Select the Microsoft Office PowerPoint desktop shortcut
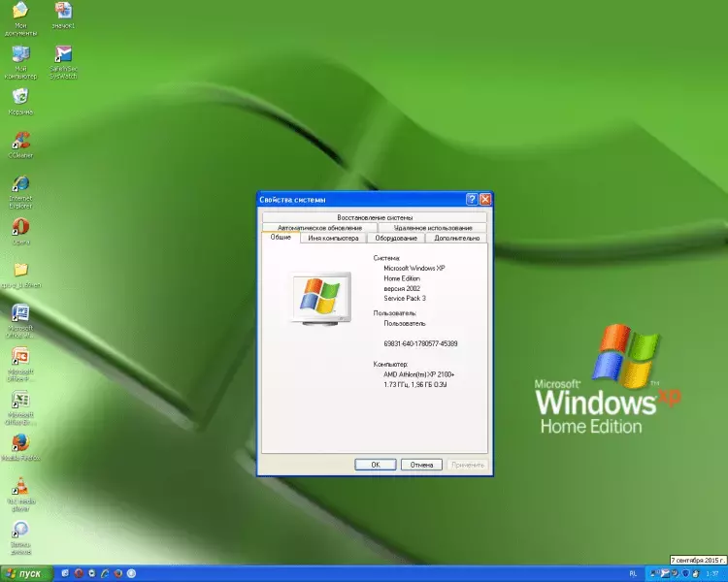 tap(20, 365)
